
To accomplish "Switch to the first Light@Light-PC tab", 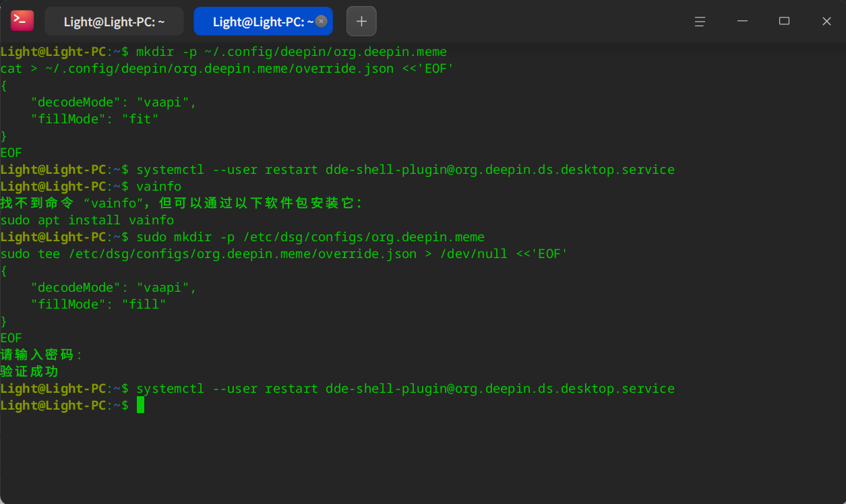I will coord(114,22).
